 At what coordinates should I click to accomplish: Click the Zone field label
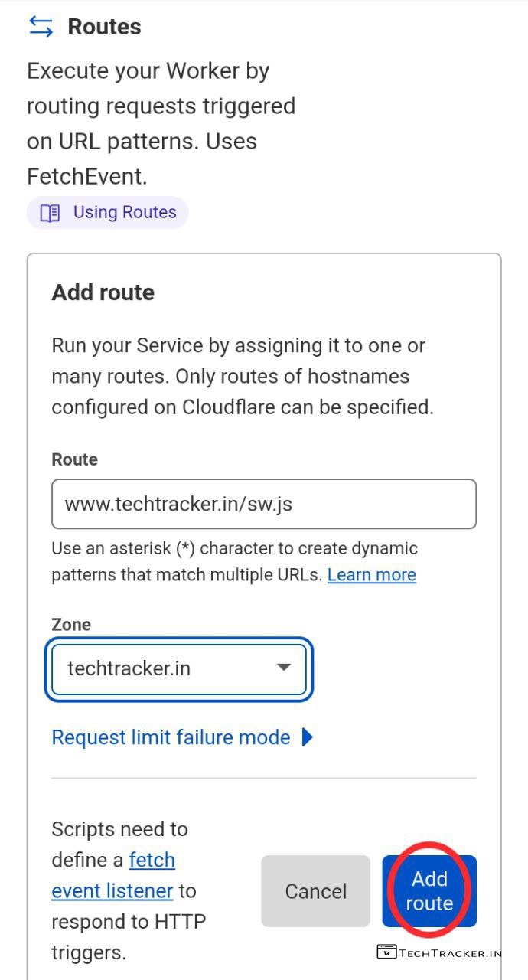click(71, 625)
